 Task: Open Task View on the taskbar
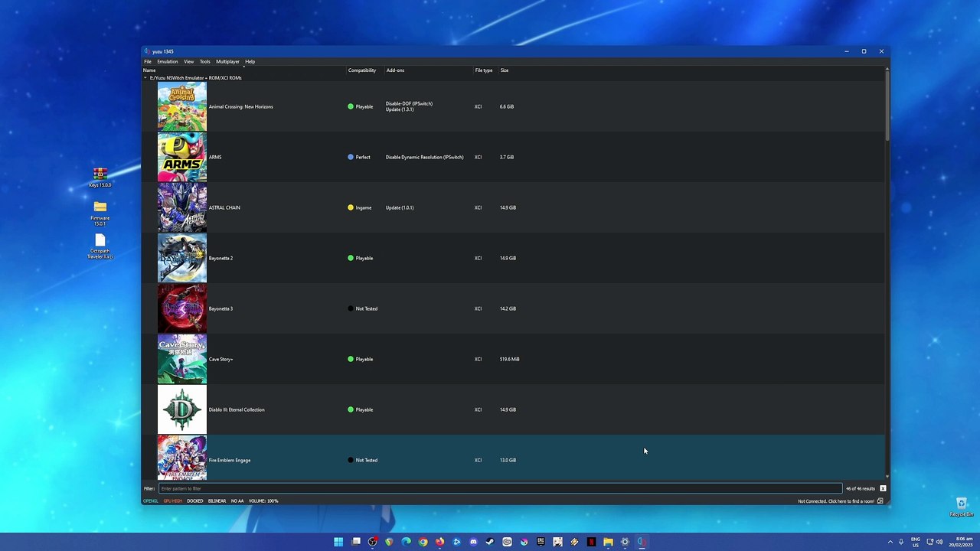[x=356, y=542]
